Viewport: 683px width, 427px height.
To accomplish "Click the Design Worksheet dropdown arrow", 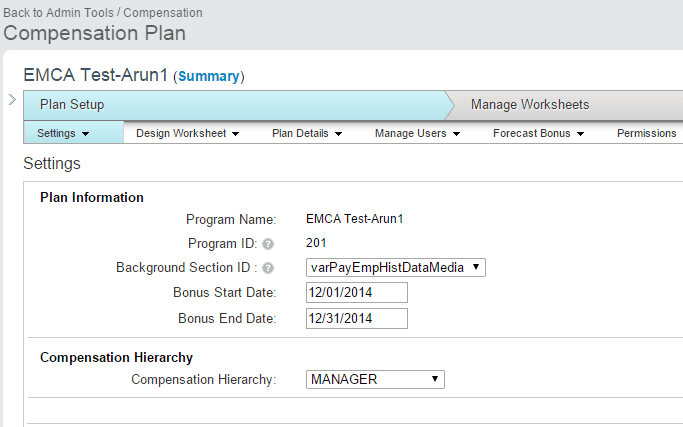I will tap(235, 134).
